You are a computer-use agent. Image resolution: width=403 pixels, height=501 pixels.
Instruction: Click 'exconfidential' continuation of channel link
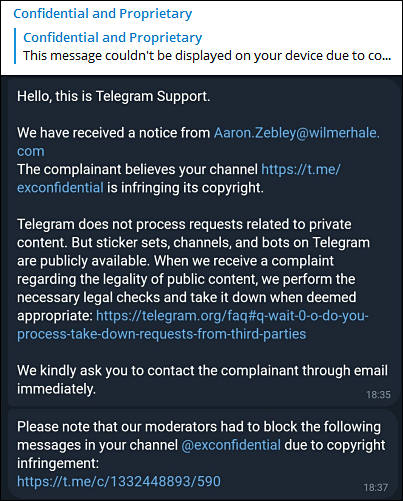[x=60, y=188]
